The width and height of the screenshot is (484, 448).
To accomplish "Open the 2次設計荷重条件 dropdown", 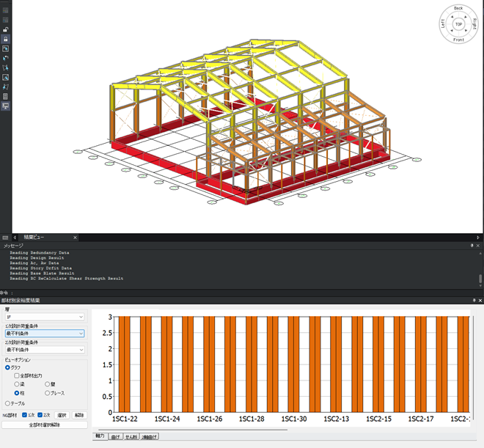I will point(45,350).
